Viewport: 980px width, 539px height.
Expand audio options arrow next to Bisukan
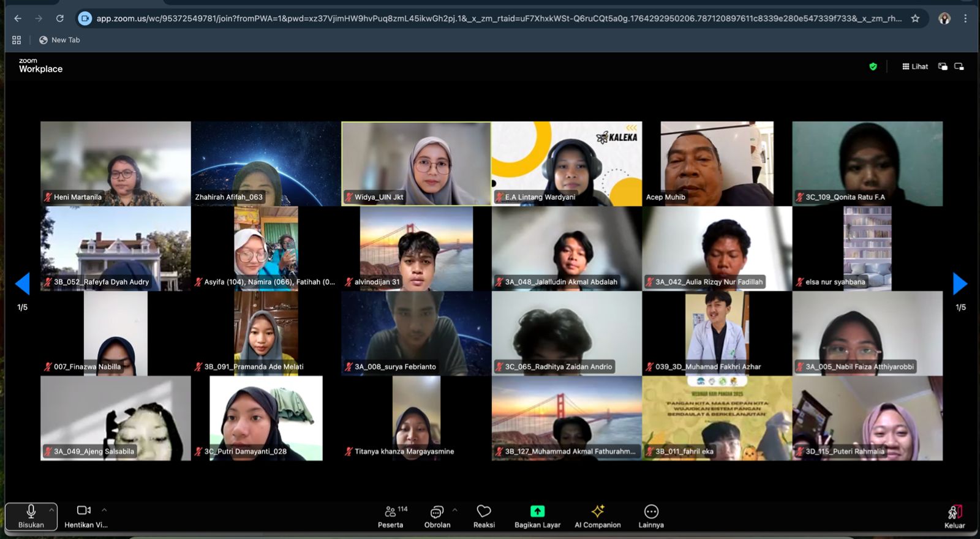click(x=51, y=510)
